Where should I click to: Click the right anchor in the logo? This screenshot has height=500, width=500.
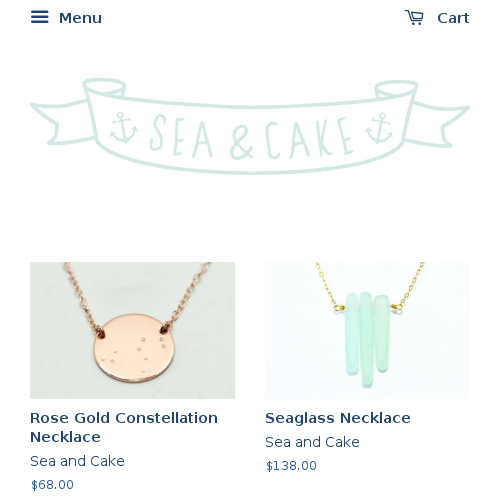click(379, 128)
